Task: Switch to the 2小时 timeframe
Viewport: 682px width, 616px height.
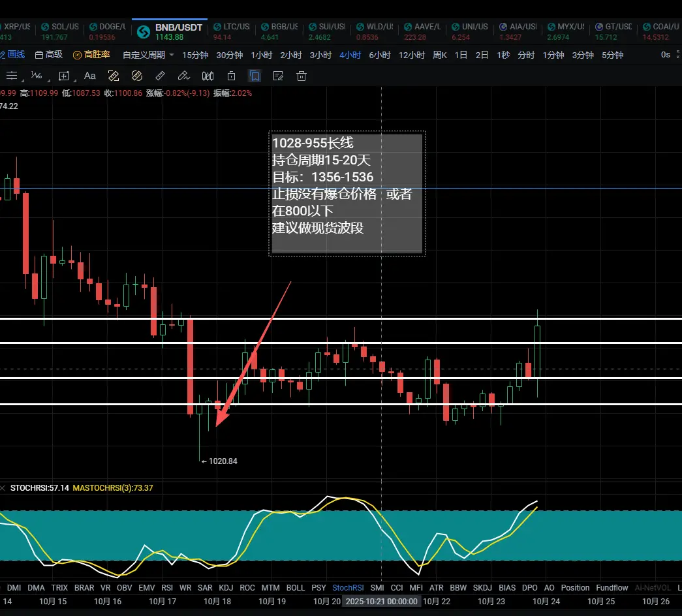Action: coord(291,55)
